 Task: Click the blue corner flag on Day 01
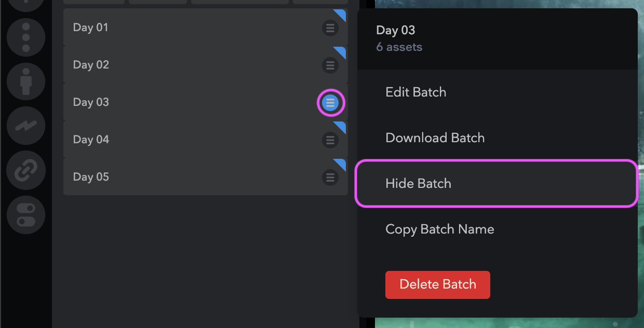342,13
